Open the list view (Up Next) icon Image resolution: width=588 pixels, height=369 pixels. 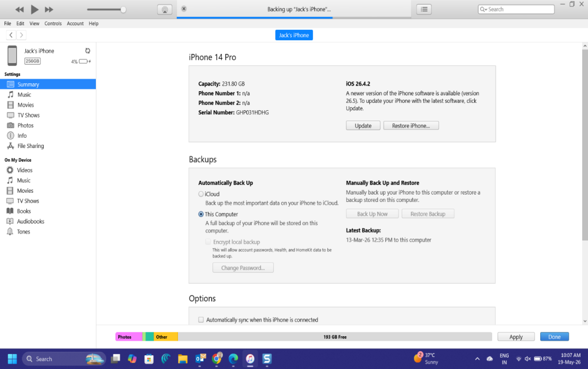click(x=424, y=9)
